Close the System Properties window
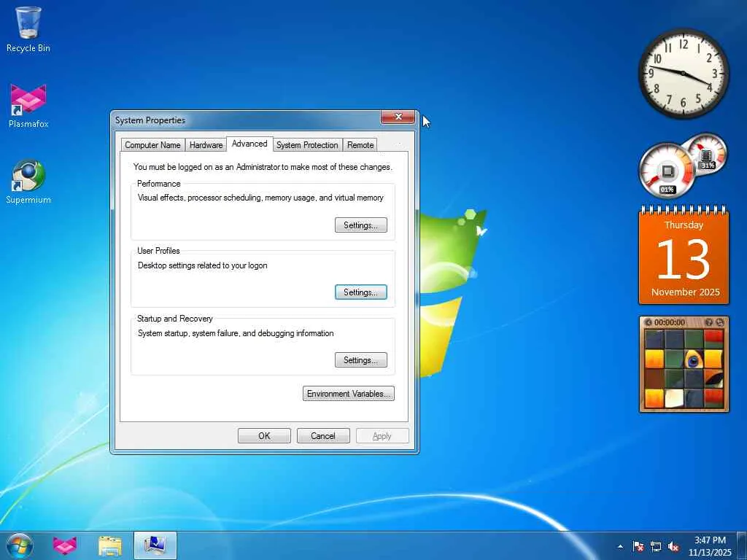747x560 pixels. coord(398,117)
